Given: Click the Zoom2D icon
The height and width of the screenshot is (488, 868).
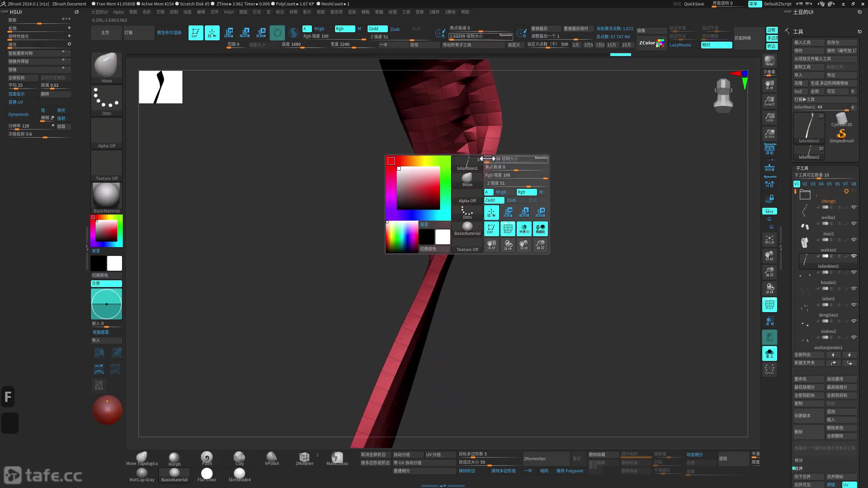Looking at the screenshot, I should pyautogui.click(x=769, y=101).
